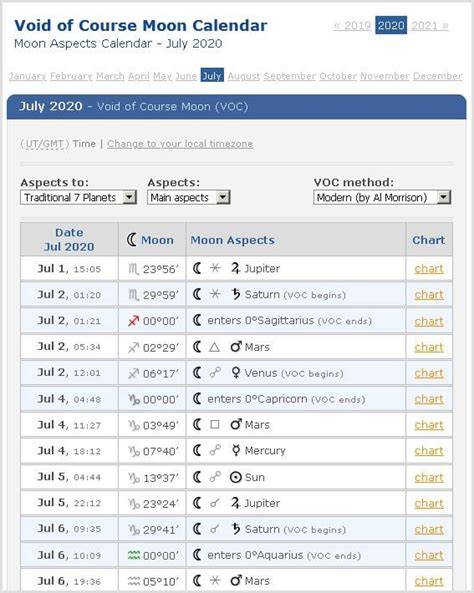Click the Date Jul 2020 column header
474x593 pixels.
click(x=69, y=239)
